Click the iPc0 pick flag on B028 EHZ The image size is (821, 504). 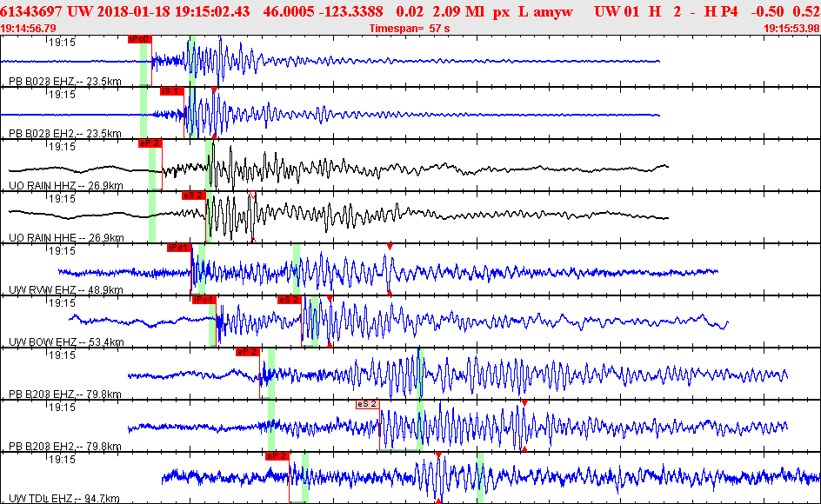click(139, 39)
